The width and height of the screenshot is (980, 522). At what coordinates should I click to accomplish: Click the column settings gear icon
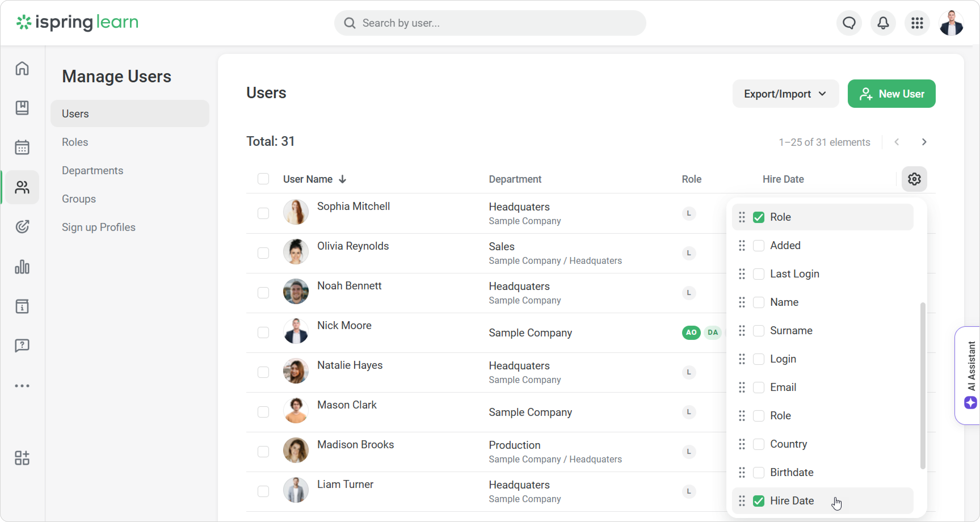coord(914,179)
